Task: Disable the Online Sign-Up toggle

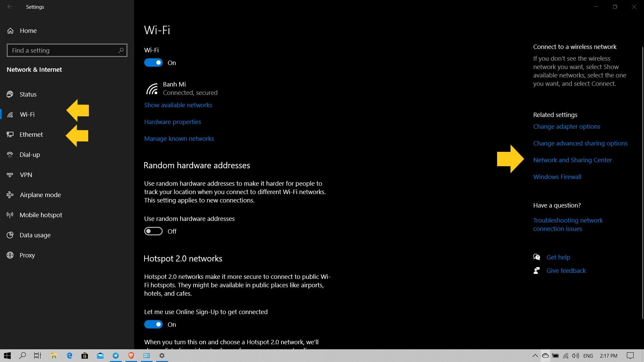Action: point(153,324)
